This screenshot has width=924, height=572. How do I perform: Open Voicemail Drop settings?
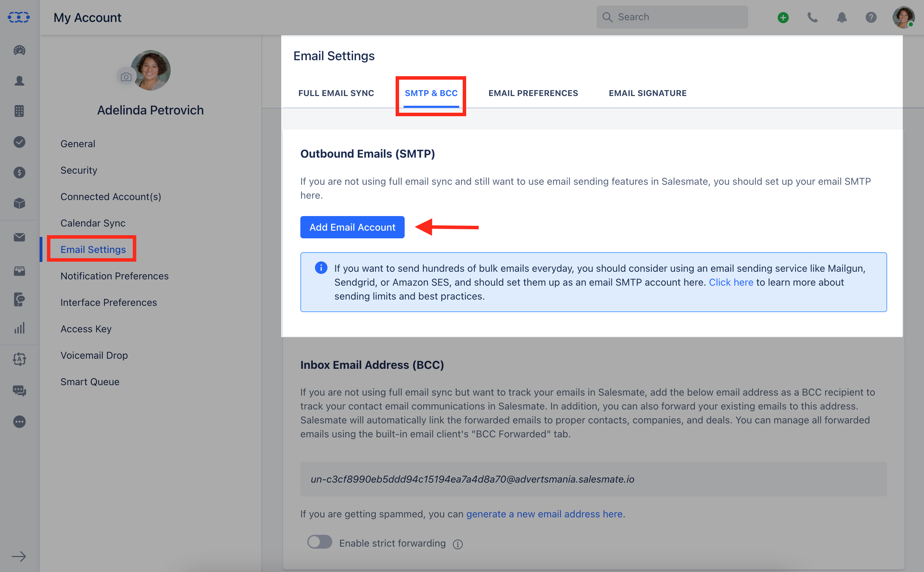point(94,355)
